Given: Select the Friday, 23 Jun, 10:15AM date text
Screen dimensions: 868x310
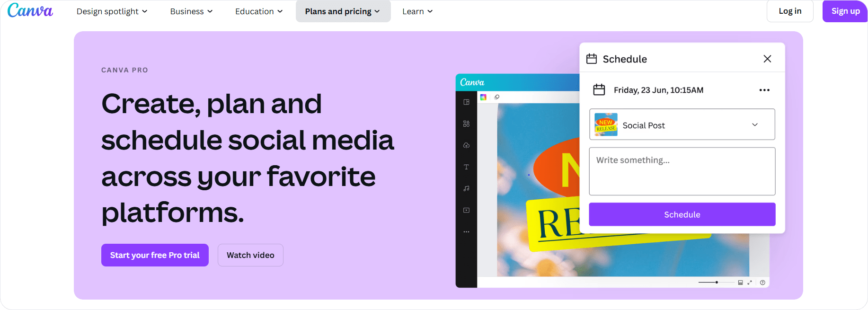Looking at the screenshot, I should pyautogui.click(x=658, y=90).
